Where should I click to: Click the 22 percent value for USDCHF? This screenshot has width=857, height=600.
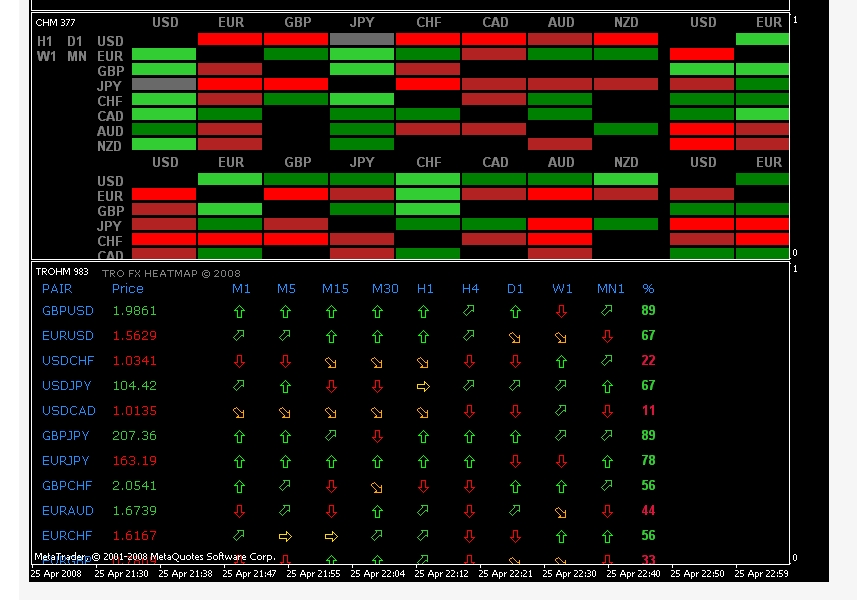[x=648, y=361]
